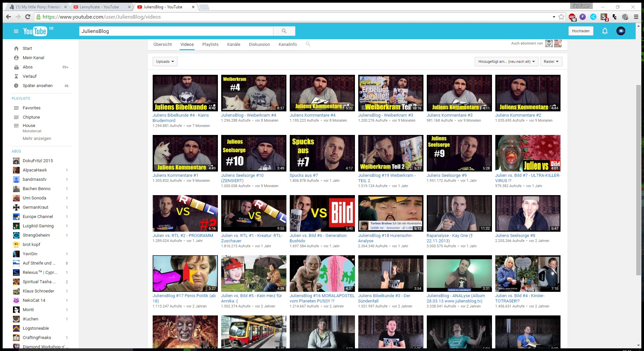
Task: Click the Start home icon in sidebar
Action: (x=16, y=49)
